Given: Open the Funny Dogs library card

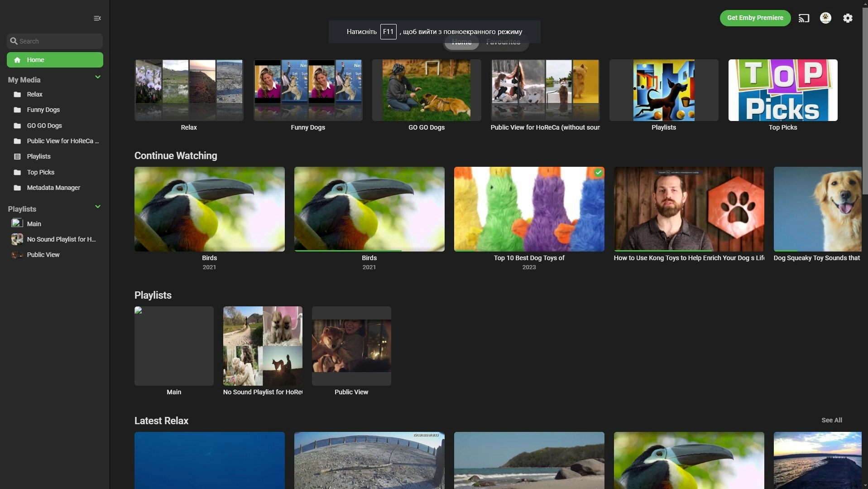Looking at the screenshot, I should 308,90.
